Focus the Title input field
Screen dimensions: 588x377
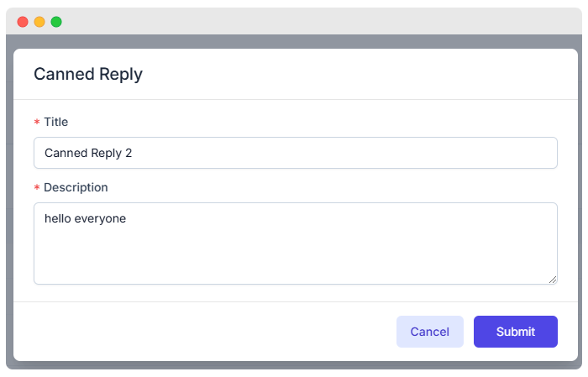[x=296, y=153]
